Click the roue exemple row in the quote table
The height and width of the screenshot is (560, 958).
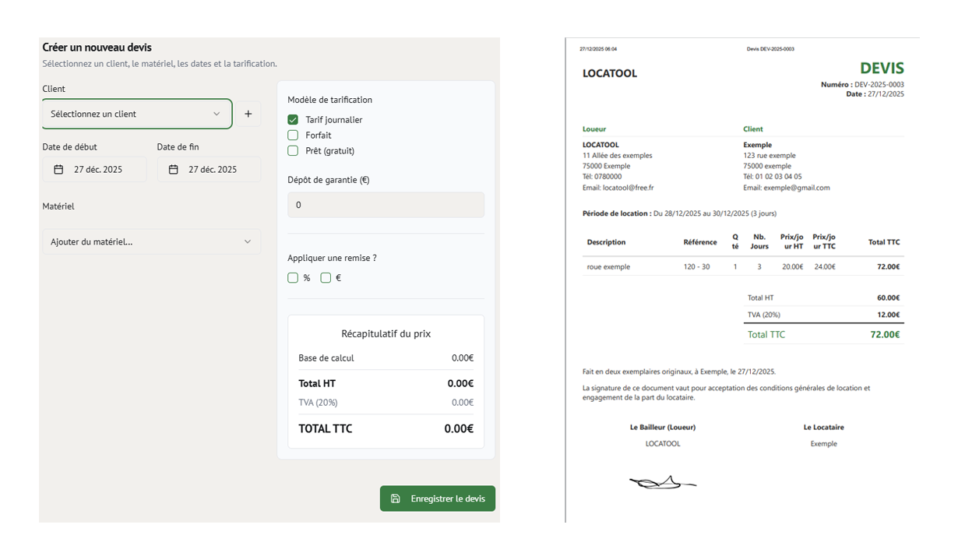[608, 266]
